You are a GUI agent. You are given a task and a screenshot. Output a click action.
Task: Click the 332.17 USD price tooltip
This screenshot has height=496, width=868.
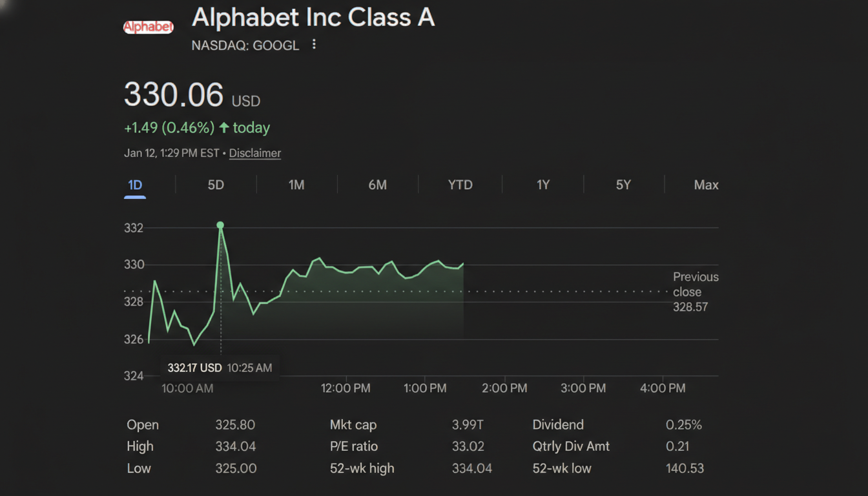(x=220, y=367)
